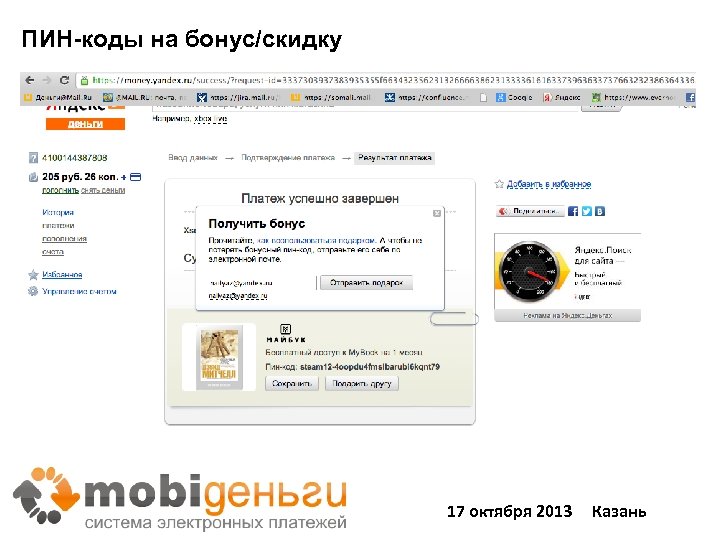Click the Подарить другу button
Image resolution: width=720 pixels, height=540 pixels.
[361, 383]
